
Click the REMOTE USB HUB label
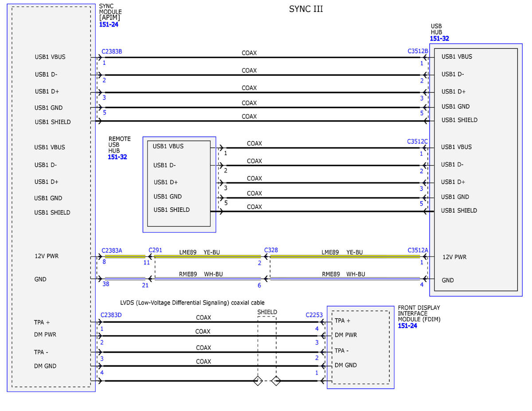coord(120,145)
